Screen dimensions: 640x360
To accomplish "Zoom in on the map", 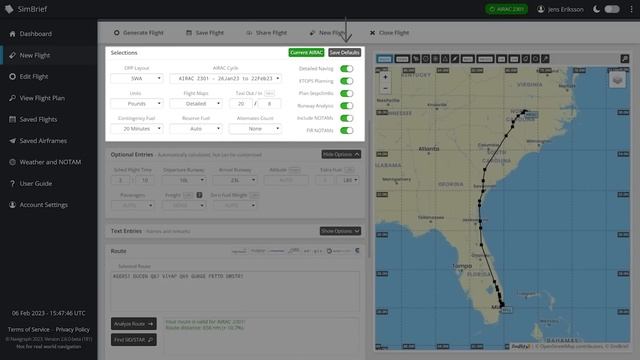I will point(385,77).
